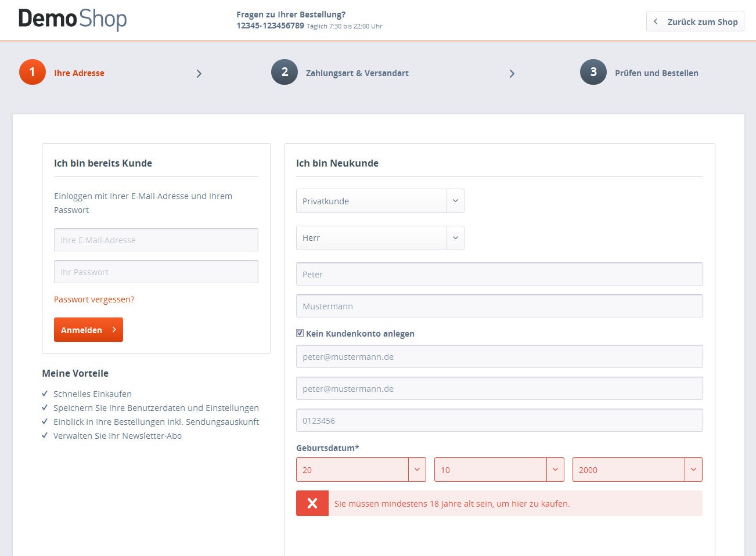Open the birth year dropdown showing 2000
This screenshot has height=556, width=756.
pyautogui.click(x=638, y=470)
